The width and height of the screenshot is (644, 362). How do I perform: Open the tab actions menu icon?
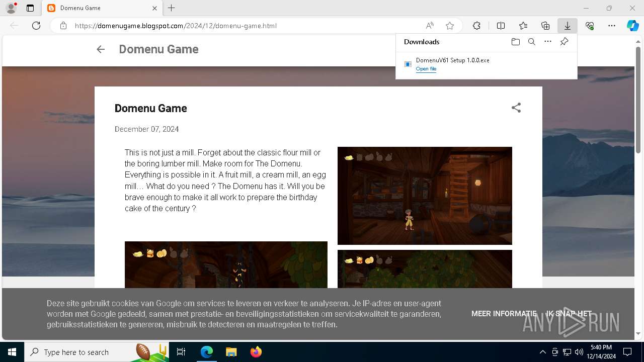click(30, 8)
